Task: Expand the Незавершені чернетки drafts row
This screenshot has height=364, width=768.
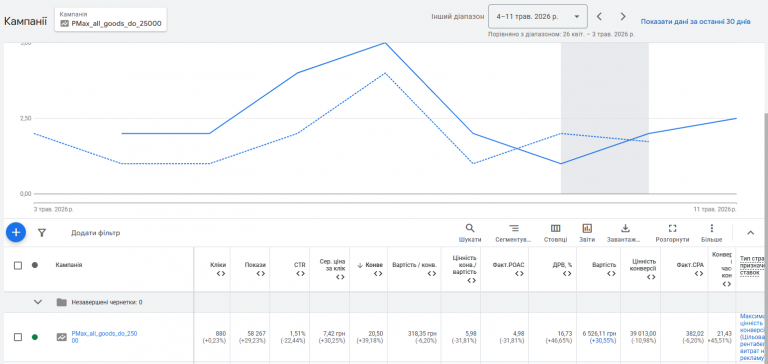Action: (x=38, y=302)
